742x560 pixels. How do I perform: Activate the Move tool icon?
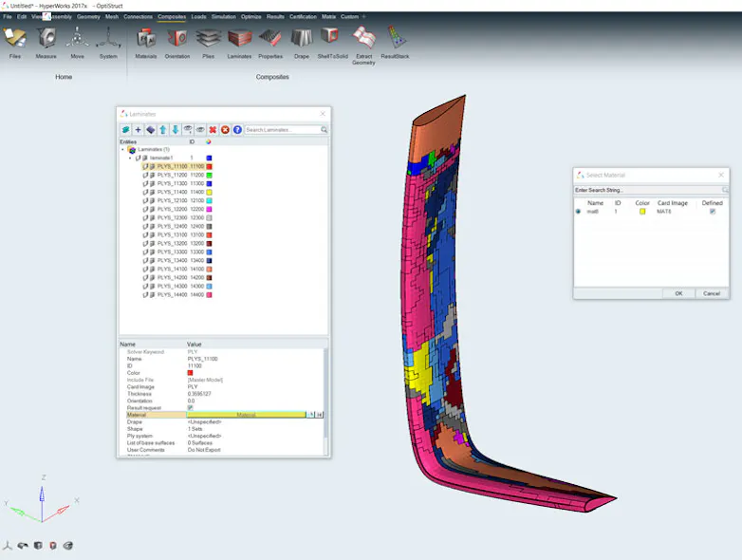[77, 38]
